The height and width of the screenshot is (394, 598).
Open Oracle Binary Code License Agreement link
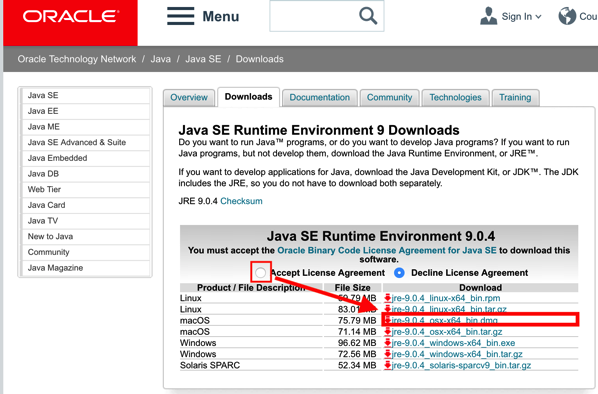click(387, 250)
